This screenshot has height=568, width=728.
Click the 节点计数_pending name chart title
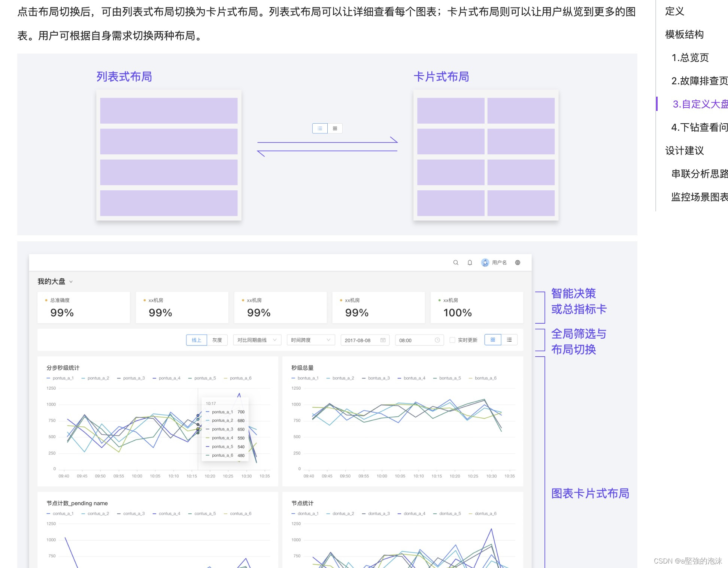(77, 503)
